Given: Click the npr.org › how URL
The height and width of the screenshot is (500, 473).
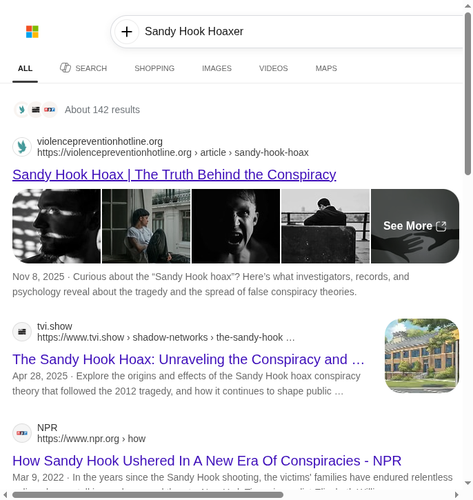Looking at the screenshot, I should click(x=91, y=439).
